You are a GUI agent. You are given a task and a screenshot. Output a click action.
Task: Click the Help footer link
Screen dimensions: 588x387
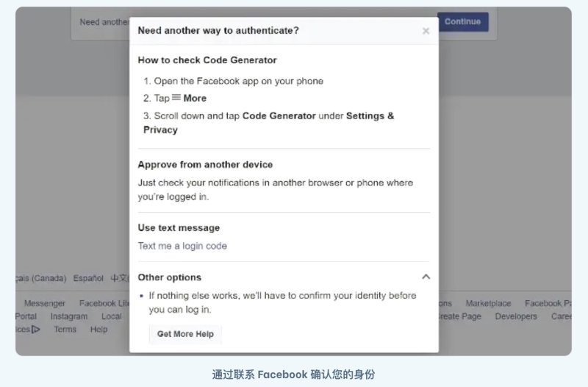[98, 330]
